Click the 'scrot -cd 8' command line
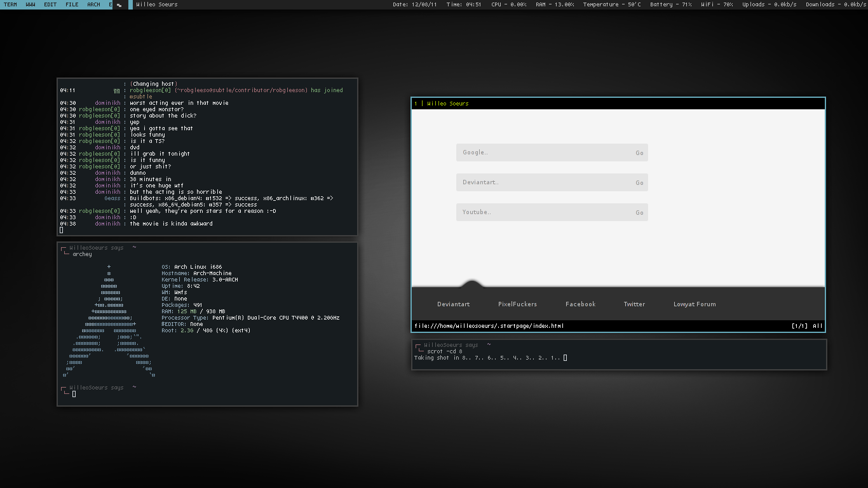The width and height of the screenshot is (868, 488). coord(445,351)
